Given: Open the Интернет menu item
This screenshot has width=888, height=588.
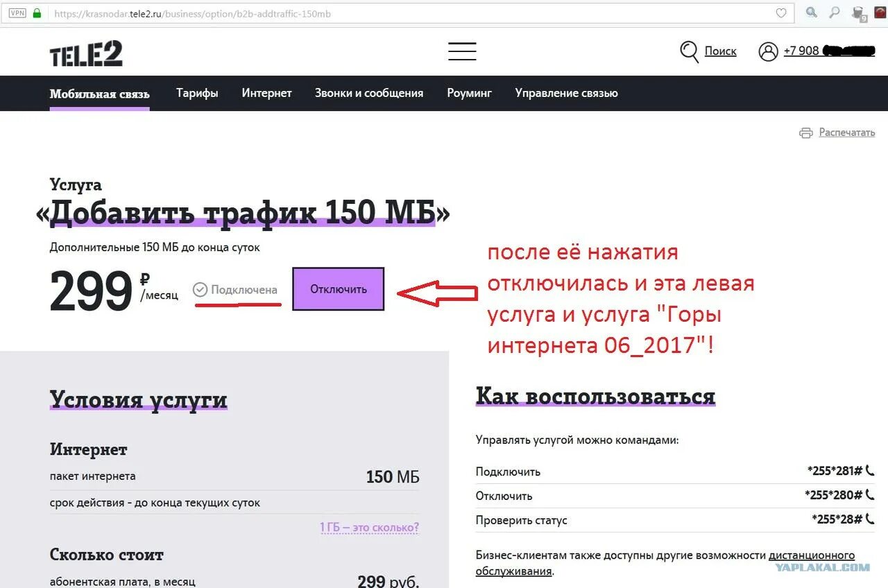Looking at the screenshot, I should (x=266, y=93).
